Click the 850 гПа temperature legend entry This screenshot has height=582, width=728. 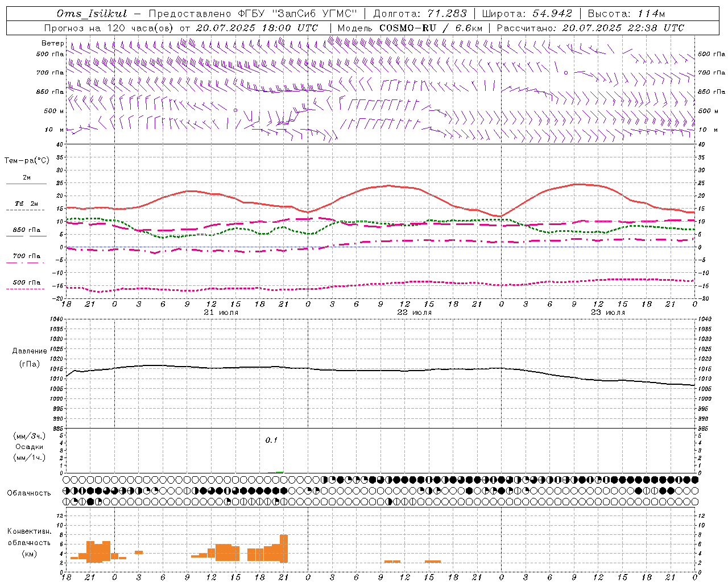pyautogui.click(x=26, y=230)
